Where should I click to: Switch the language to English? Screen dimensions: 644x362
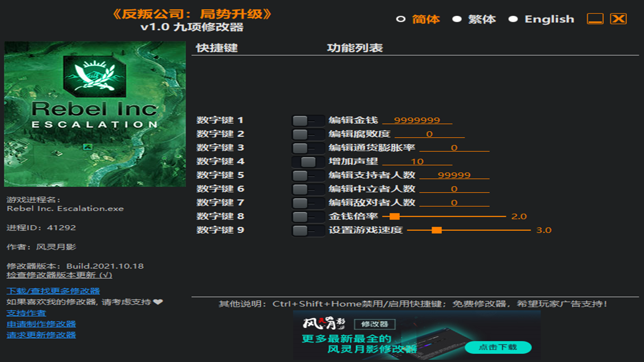(x=513, y=19)
